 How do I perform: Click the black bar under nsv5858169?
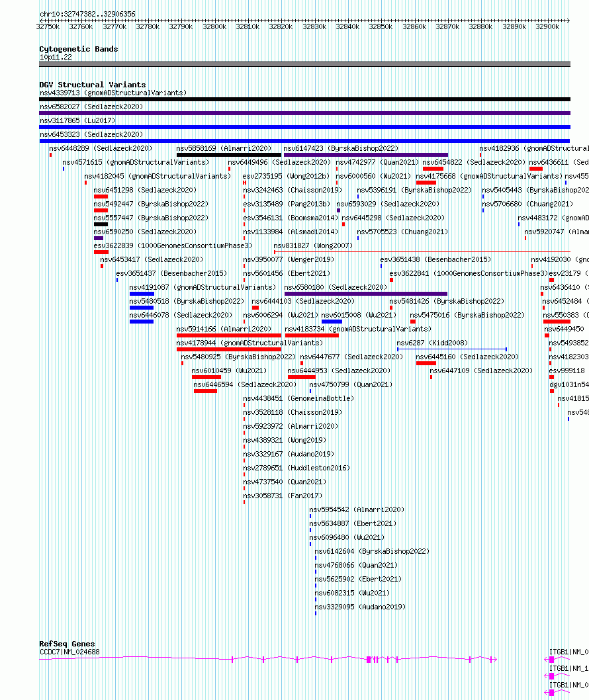click(x=228, y=155)
